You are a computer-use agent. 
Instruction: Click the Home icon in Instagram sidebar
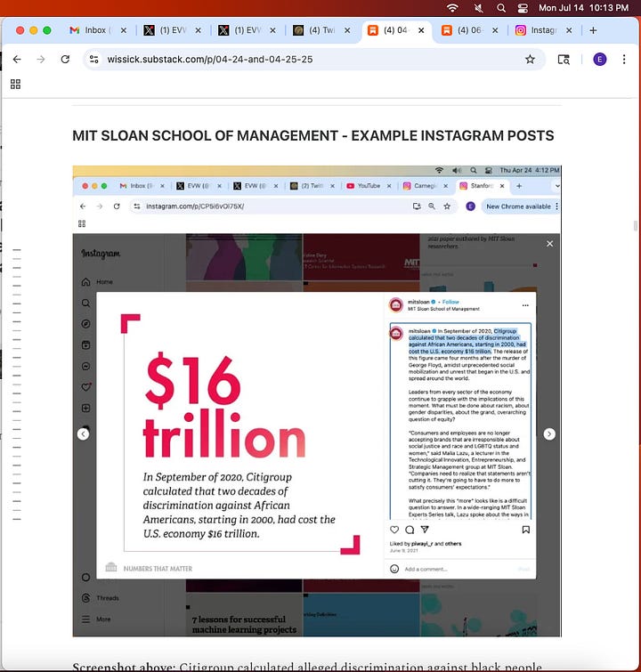85,281
